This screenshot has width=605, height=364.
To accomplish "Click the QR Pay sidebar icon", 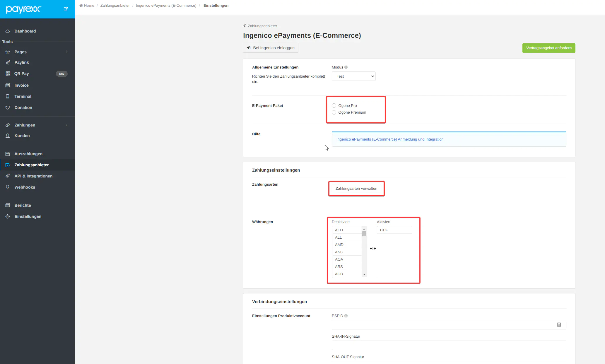I will coord(8,74).
